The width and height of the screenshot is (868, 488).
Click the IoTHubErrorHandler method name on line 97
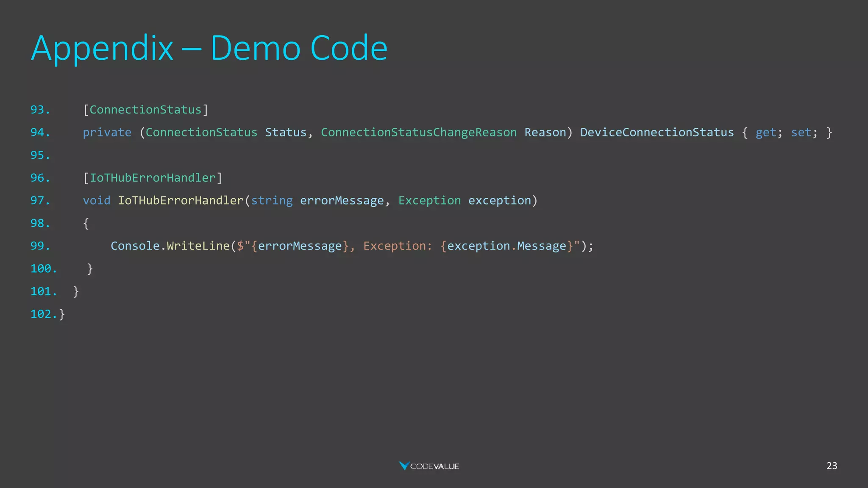181,200
